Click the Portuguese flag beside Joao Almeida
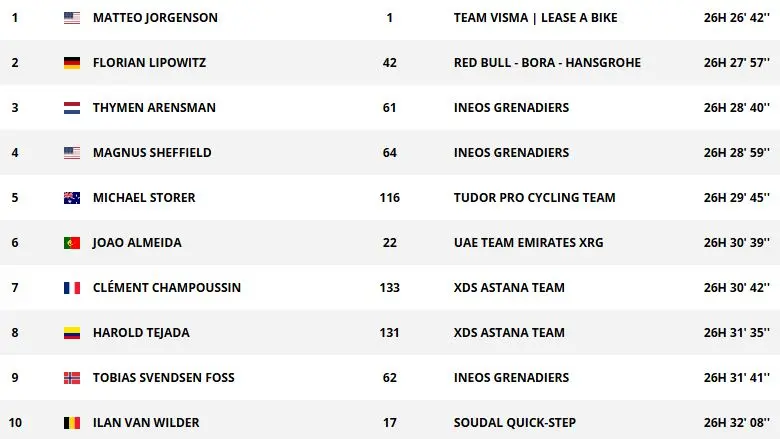The width and height of the screenshot is (780, 439). (72, 243)
